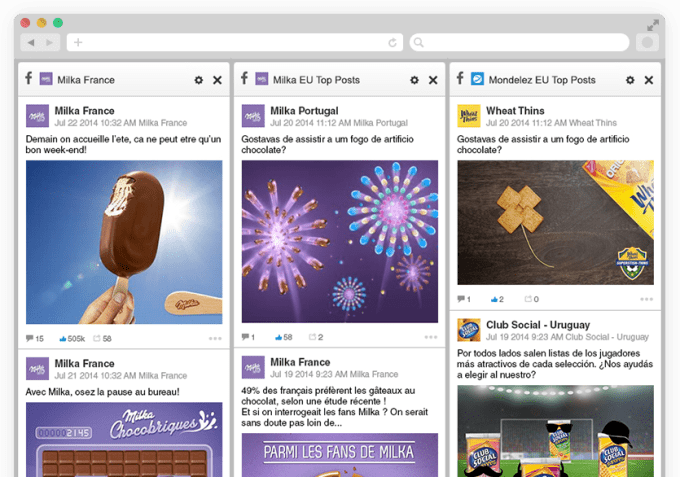Click text starting 'Por todos lados salen listas'
This screenshot has width=680, height=477.
pyautogui.click(x=555, y=364)
